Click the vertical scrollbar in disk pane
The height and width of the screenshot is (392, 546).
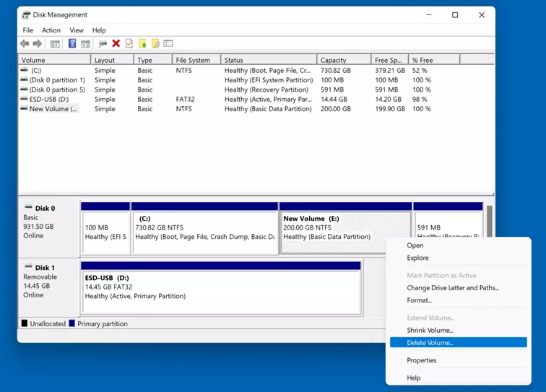pyautogui.click(x=489, y=221)
